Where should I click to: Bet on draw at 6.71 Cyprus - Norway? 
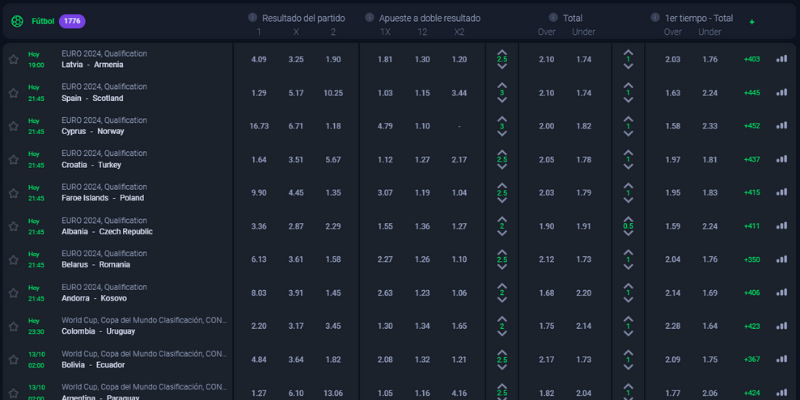(296, 126)
